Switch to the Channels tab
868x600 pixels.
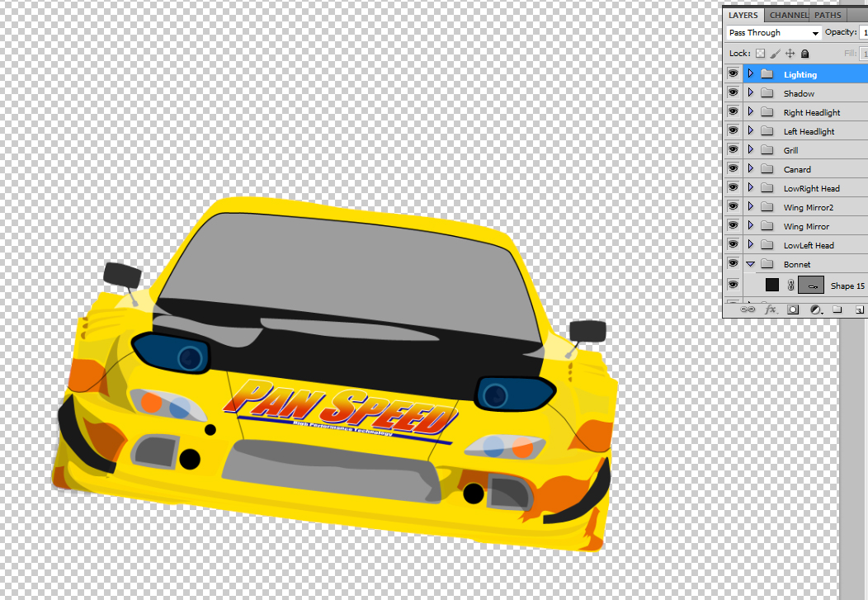[x=788, y=15]
